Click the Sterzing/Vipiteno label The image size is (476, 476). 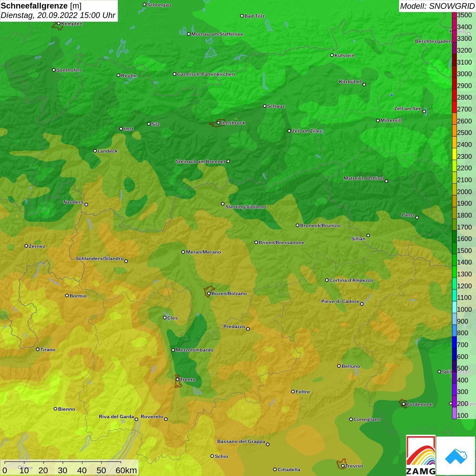(x=246, y=207)
